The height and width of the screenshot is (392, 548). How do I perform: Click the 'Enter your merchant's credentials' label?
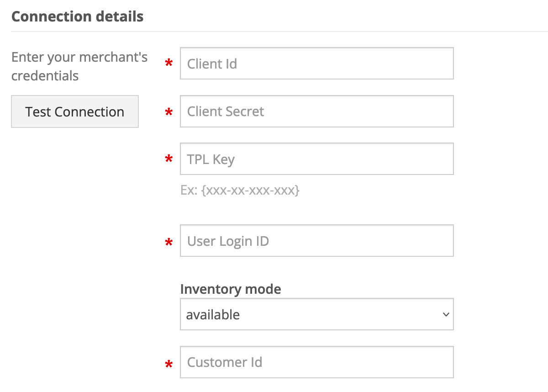(79, 66)
